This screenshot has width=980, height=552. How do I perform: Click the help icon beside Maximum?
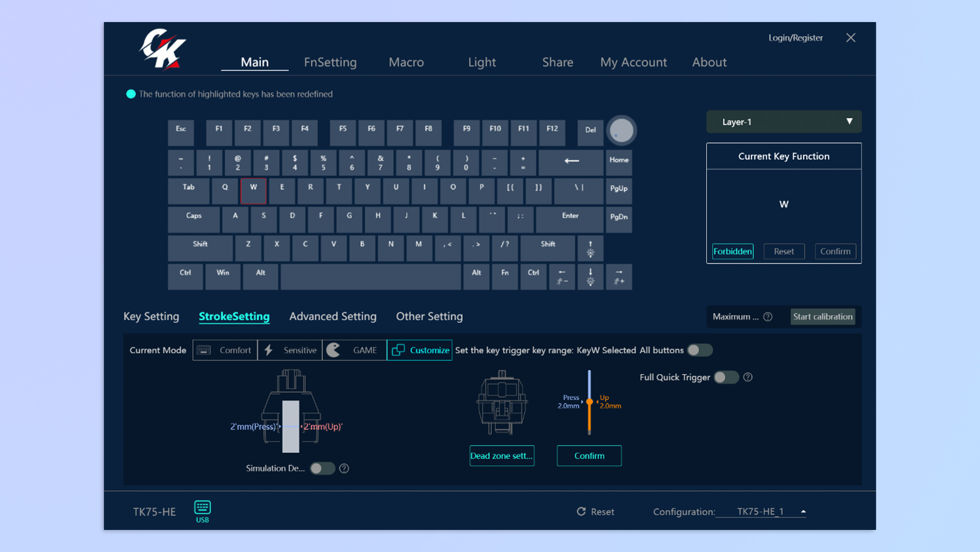768,317
